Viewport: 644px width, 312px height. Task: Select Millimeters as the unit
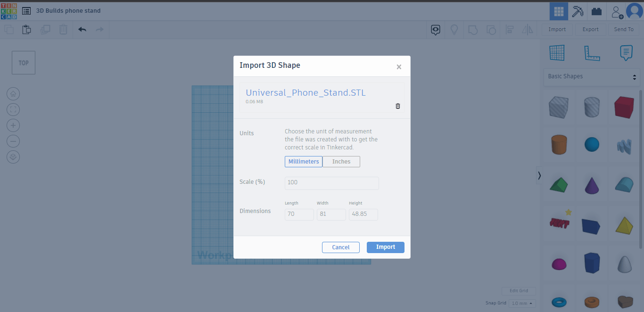(304, 162)
